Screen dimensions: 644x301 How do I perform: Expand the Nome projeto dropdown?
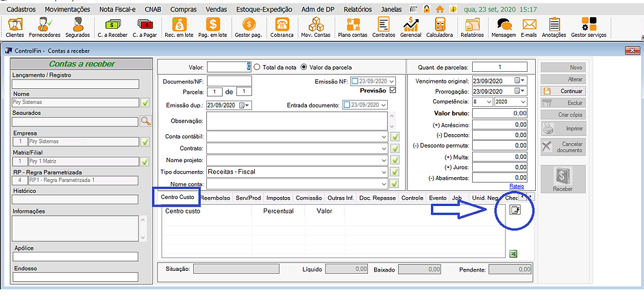point(384,160)
